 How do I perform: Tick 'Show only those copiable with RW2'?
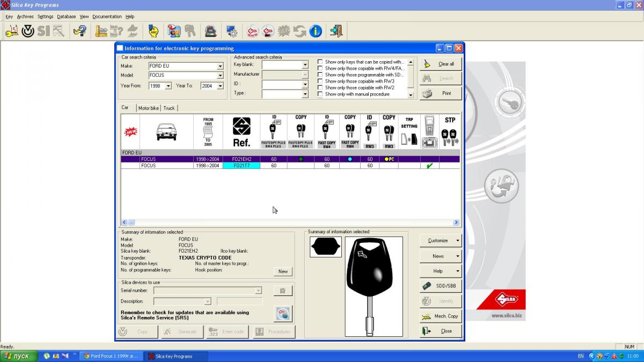click(x=320, y=87)
